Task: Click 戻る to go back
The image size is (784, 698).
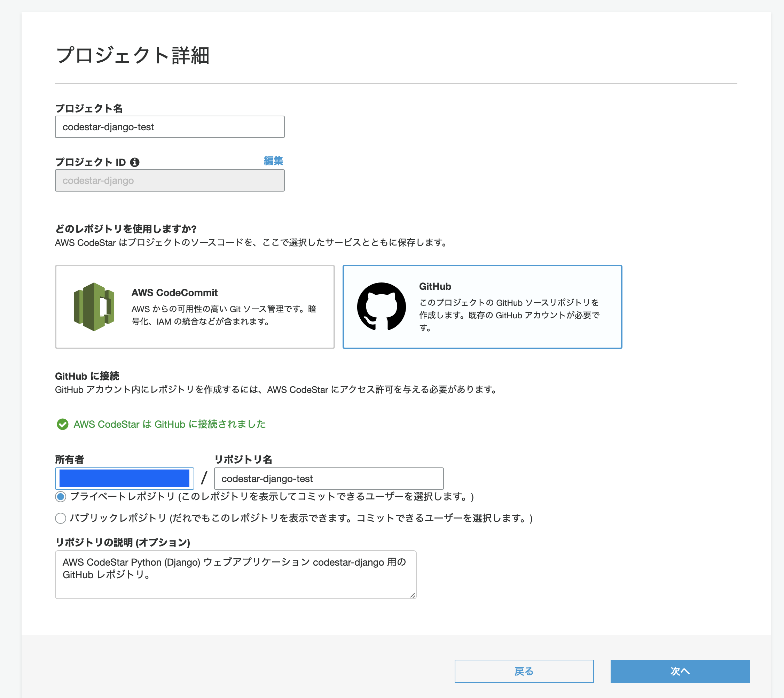Action: point(524,671)
